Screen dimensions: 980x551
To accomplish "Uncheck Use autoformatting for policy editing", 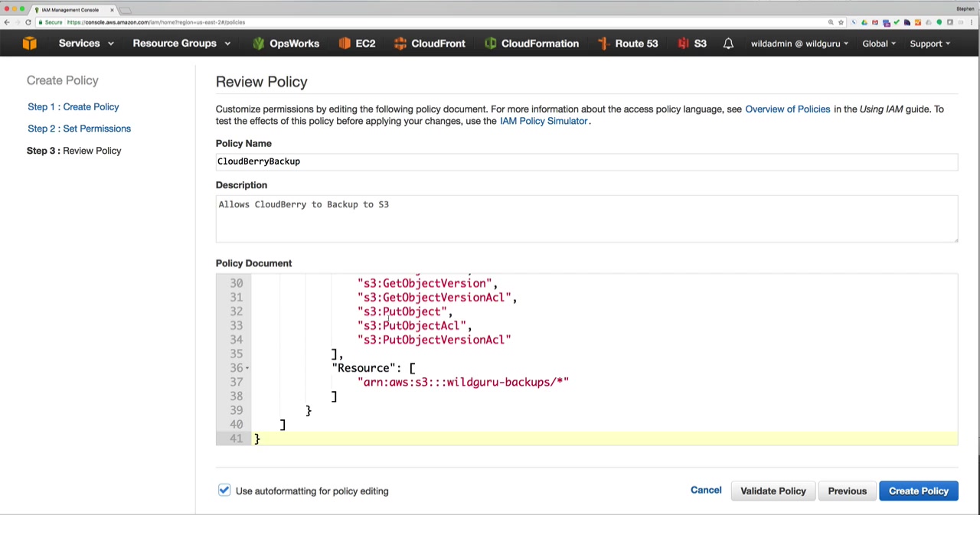I will pos(224,491).
